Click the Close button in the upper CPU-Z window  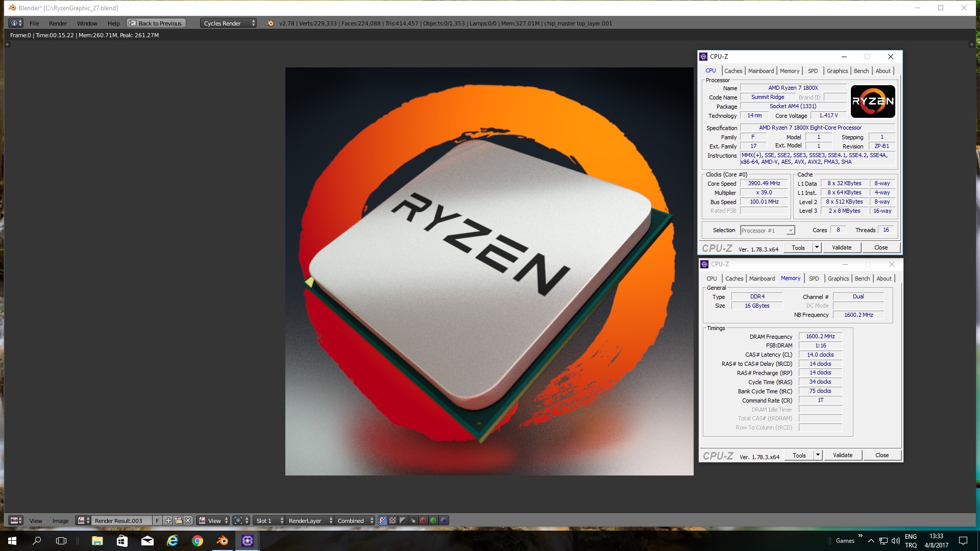[881, 247]
